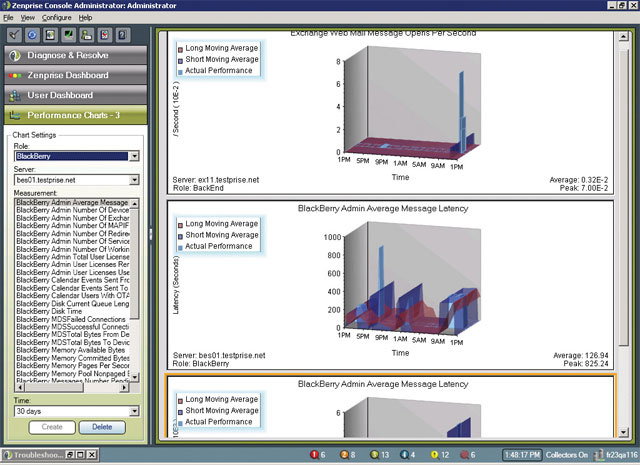
Task: Restore the minimized Troubleshoo... window via its restore button
Action: (x=71, y=454)
